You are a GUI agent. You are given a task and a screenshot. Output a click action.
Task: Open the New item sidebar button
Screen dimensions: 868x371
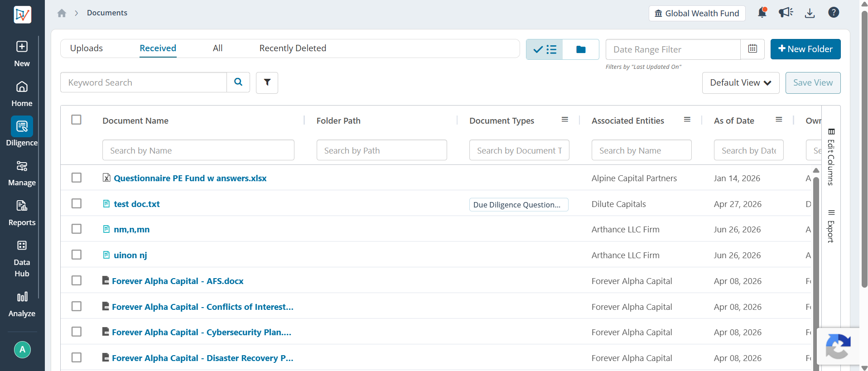coord(22,53)
